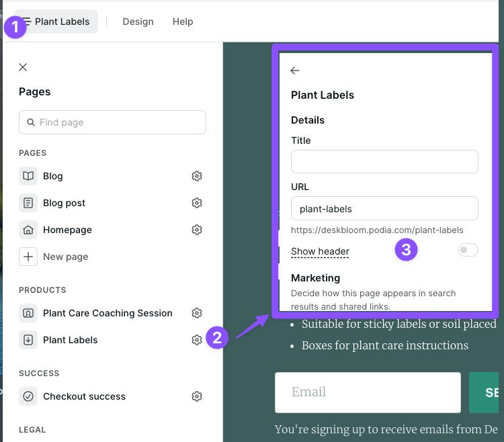Open the Help menu
The width and height of the screenshot is (504, 442).
point(183,21)
